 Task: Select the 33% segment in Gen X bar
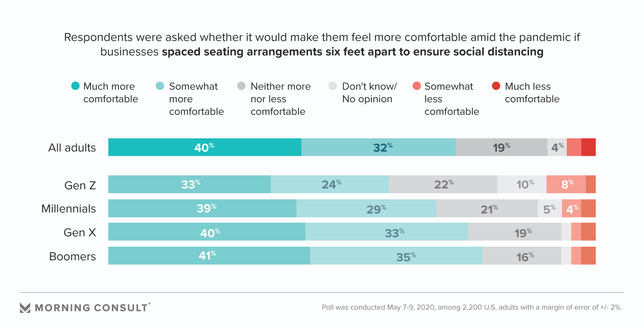pos(386,232)
